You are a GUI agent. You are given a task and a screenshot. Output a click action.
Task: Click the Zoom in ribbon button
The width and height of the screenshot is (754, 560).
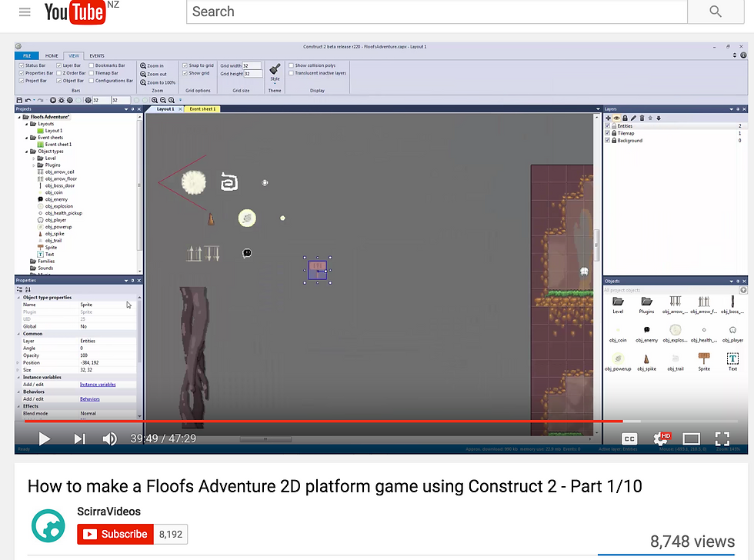[x=152, y=66]
